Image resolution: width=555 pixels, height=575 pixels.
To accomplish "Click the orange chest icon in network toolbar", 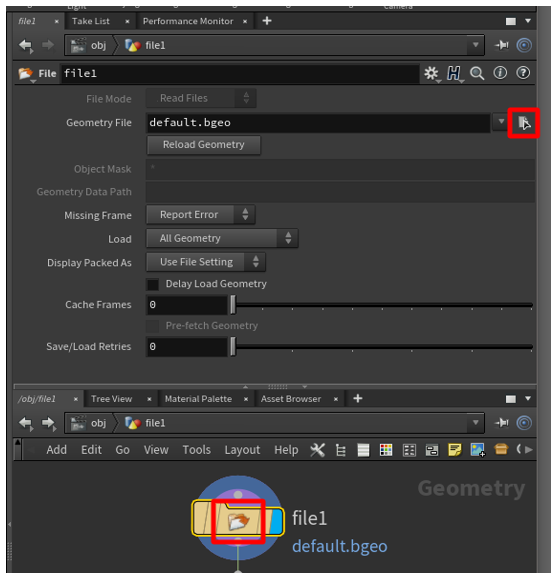I will (x=501, y=449).
